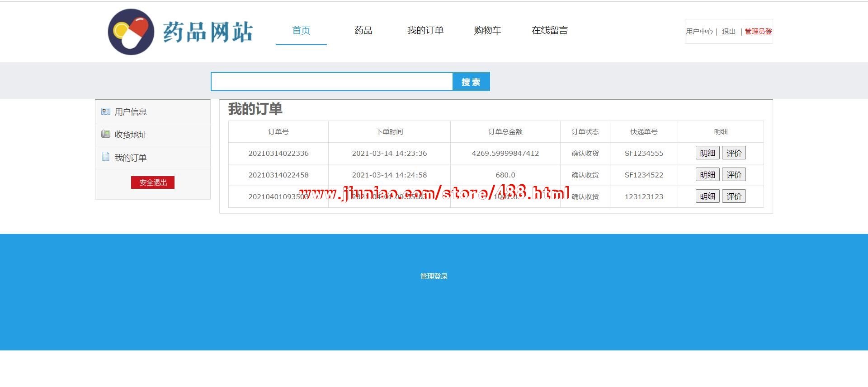View 明细 for order 20210314022336
The image size is (868, 387).
click(707, 153)
